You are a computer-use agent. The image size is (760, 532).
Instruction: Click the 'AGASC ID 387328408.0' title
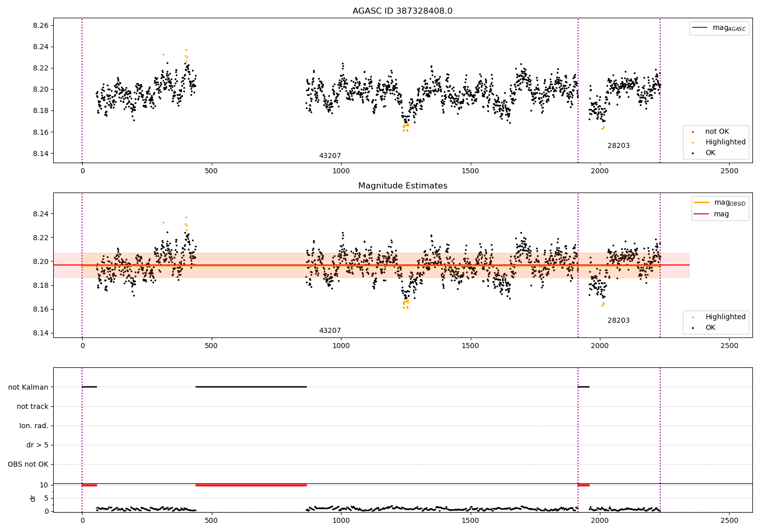(x=402, y=11)
